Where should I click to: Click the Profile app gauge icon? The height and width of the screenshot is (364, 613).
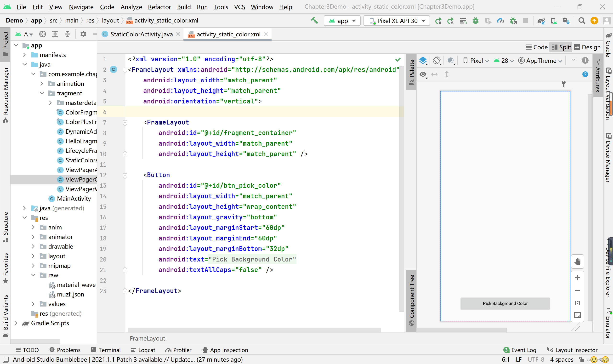[500, 21]
